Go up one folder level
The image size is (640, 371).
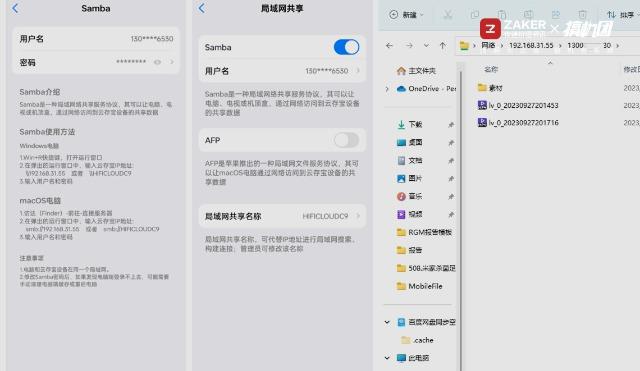[443, 45]
